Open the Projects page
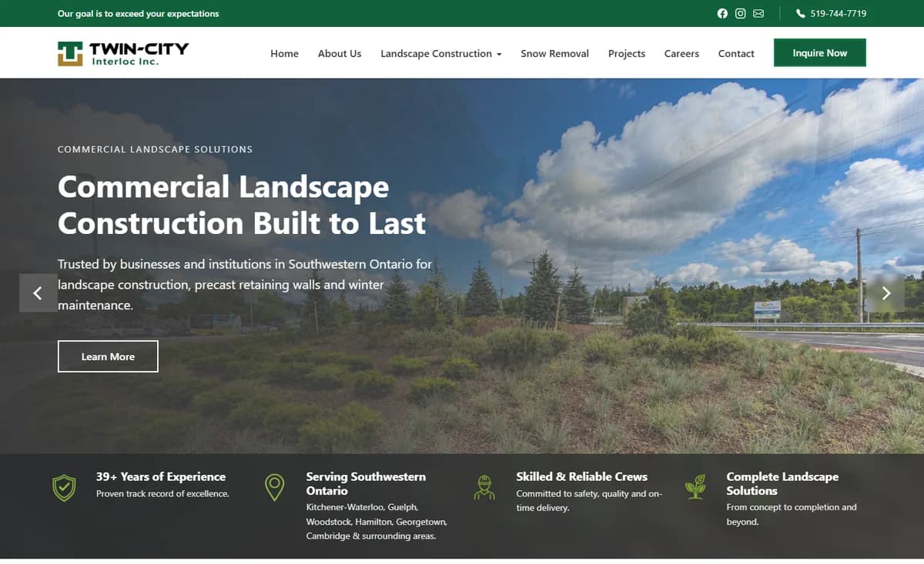The width and height of the screenshot is (924, 564). tap(627, 53)
